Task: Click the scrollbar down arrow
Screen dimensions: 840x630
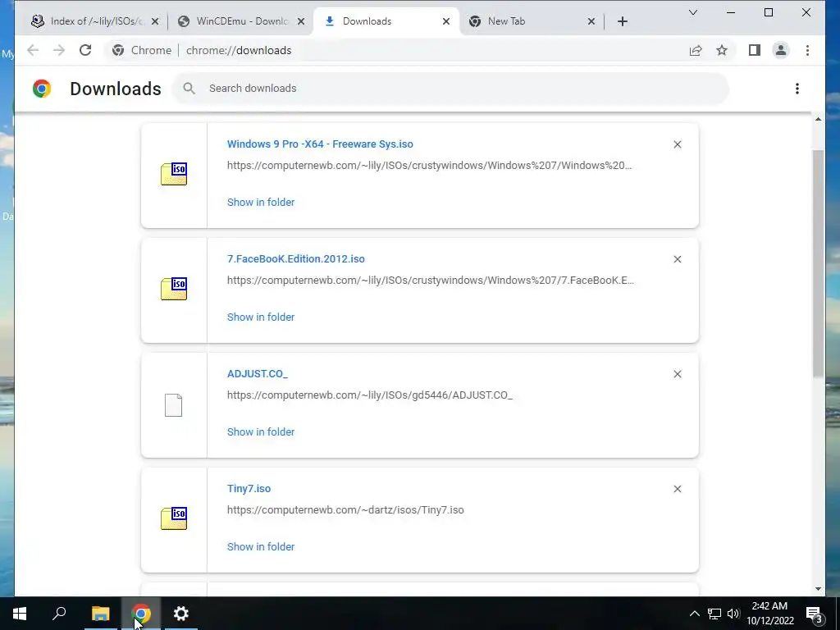Action: (818, 589)
